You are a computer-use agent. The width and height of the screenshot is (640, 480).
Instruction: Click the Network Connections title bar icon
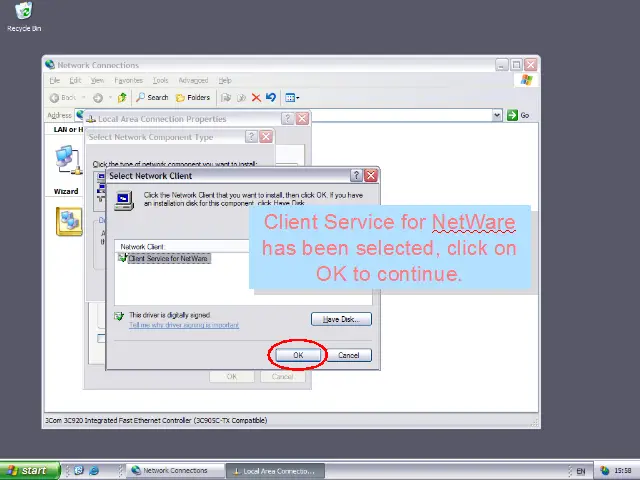50,64
